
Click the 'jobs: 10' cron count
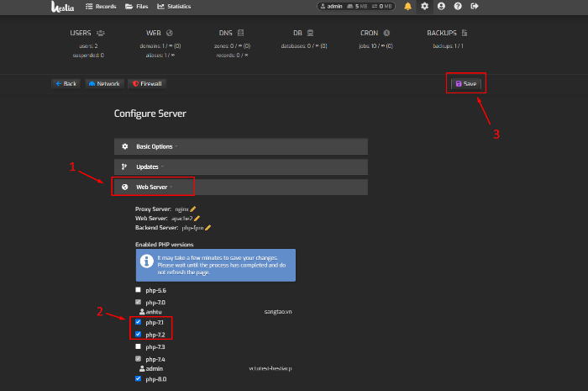point(375,46)
